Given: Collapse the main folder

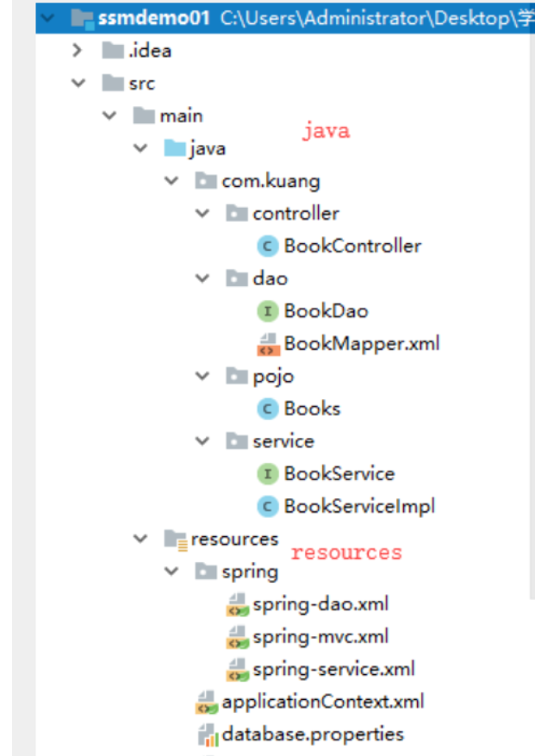Looking at the screenshot, I should 109,116.
